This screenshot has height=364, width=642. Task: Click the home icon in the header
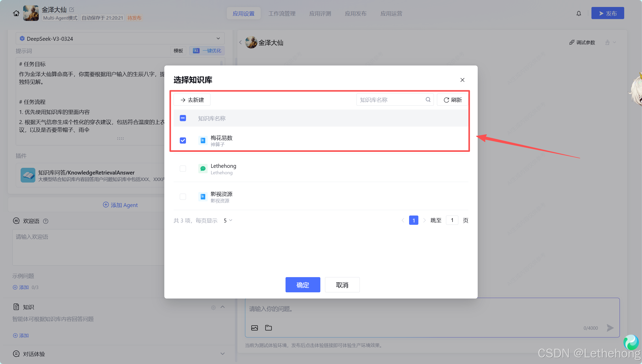[x=16, y=13]
